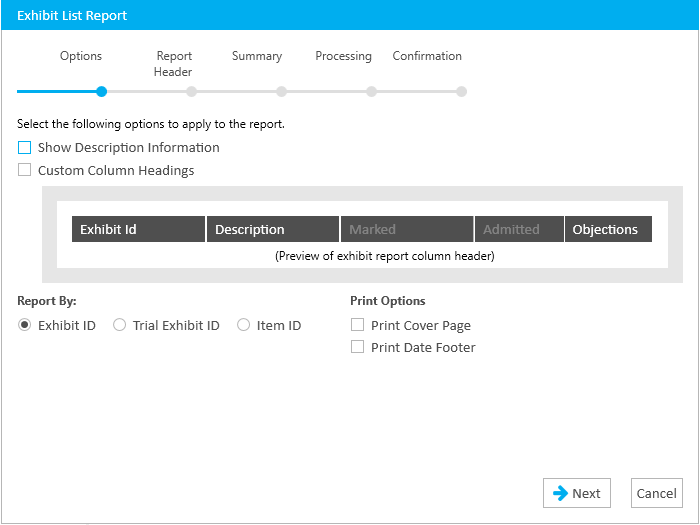Click the Marked column header preview

coord(407,229)
